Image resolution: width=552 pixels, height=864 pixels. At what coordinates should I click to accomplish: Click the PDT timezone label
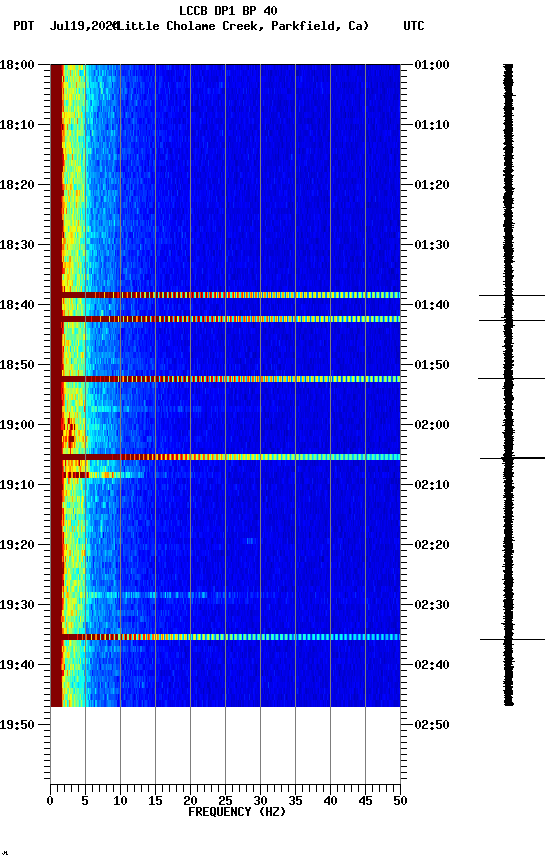(x=24, y=26)
